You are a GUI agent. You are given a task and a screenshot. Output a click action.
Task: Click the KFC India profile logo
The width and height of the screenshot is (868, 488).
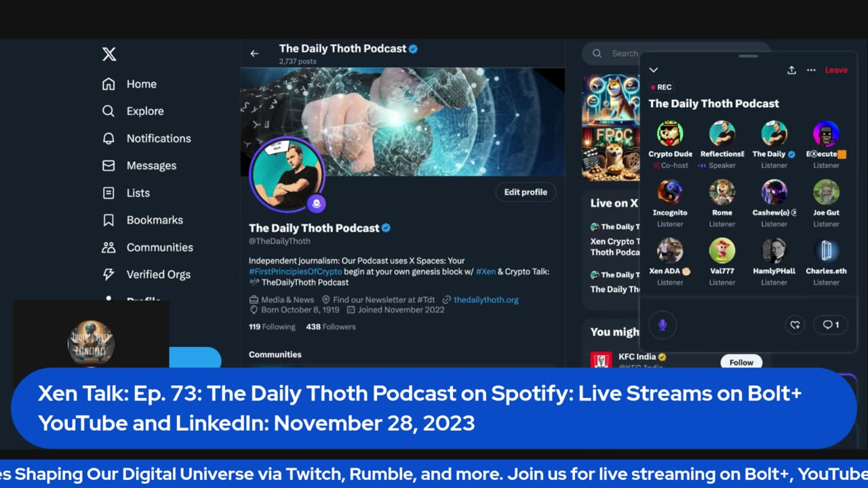601,361
